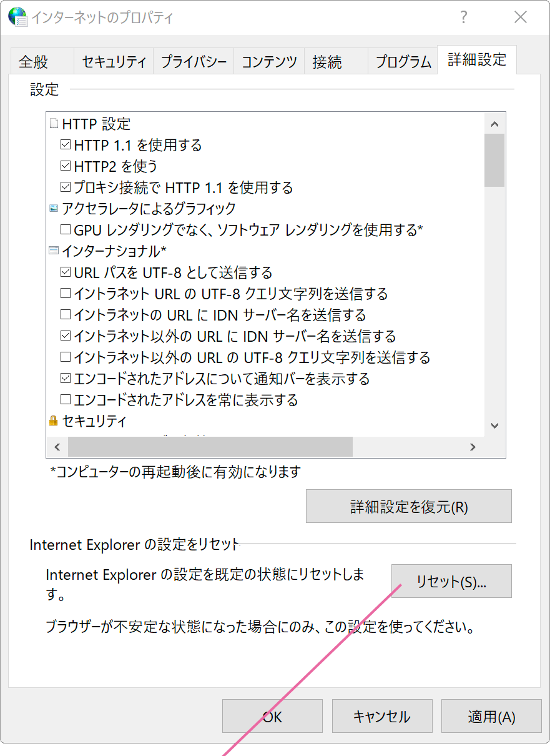Viewport: 550px width, 756px height.
Task: Toggle プロキシ接続で HTTP 1.1 を使用する checkbox
Action: (x=66, y=187)
